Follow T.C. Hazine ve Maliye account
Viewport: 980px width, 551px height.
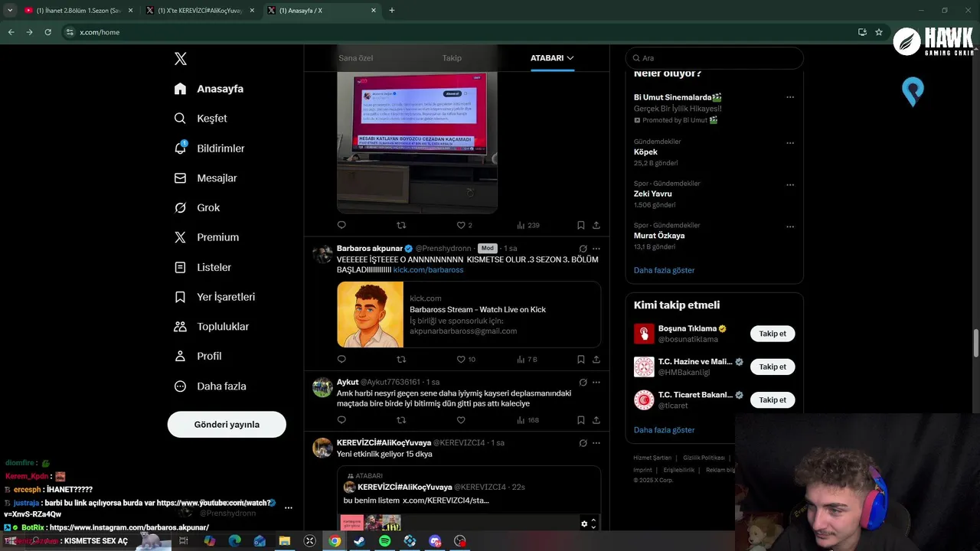pyautogui.click(x=773, y=367)
